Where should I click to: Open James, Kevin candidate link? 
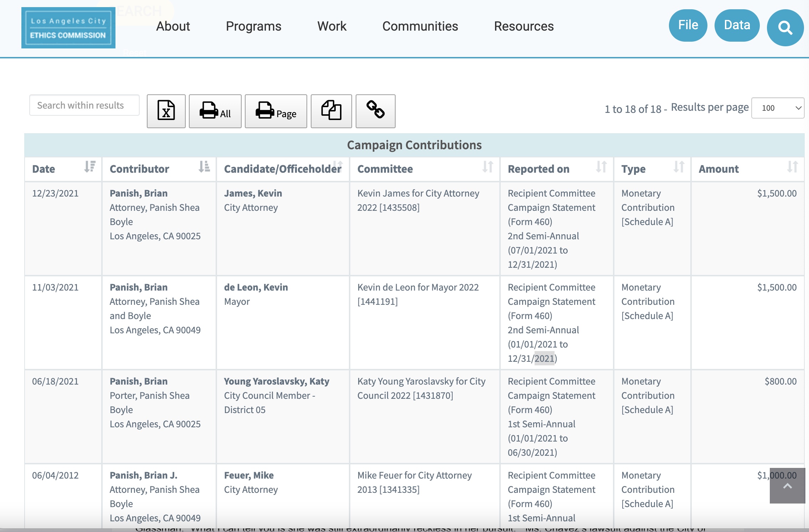click(x=253, y=193)
